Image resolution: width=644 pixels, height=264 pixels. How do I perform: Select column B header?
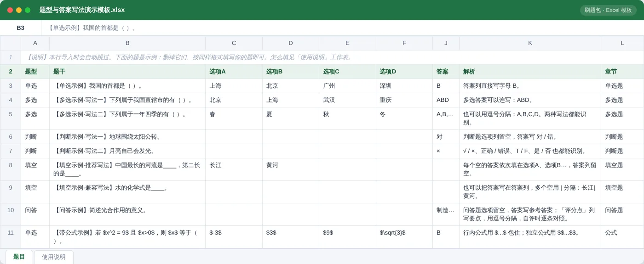[x=127, y=43]
